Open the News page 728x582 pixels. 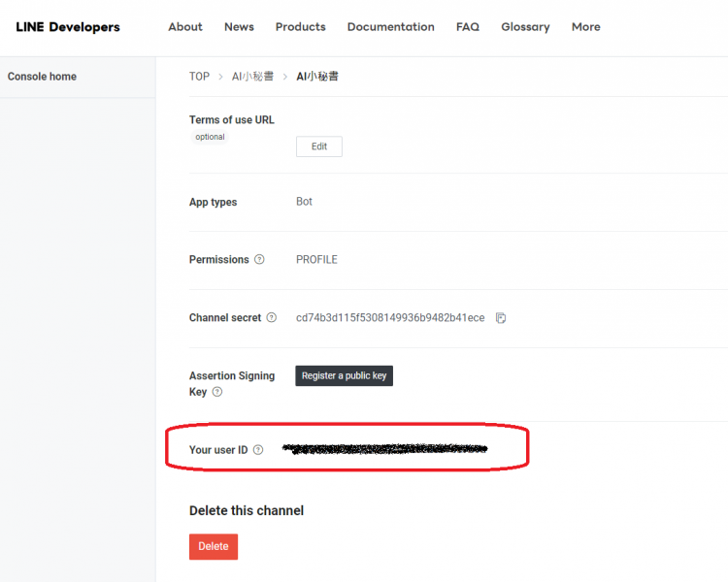pos(239,27)
